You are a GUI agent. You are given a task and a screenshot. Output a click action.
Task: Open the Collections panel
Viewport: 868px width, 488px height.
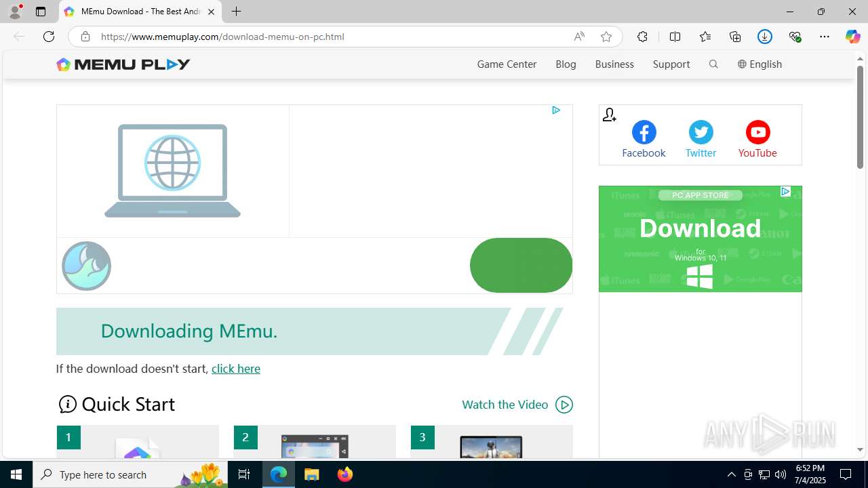point(735,37)
